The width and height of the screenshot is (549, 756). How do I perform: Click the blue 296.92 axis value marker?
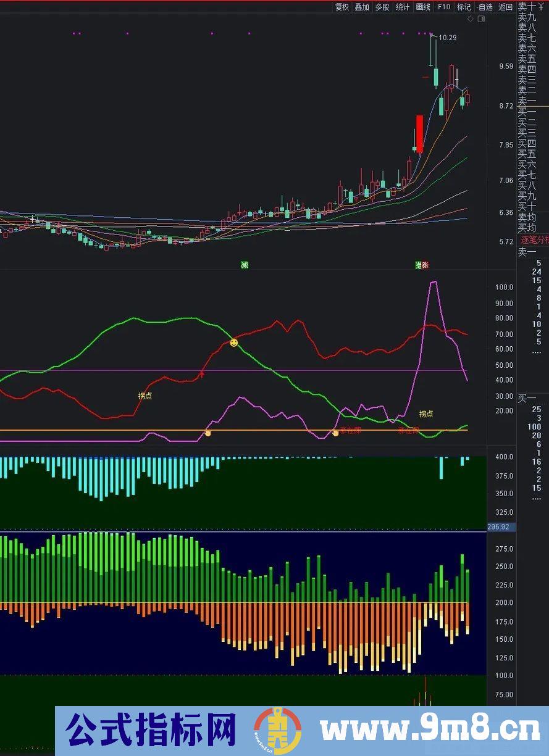[x=501, y=527]
